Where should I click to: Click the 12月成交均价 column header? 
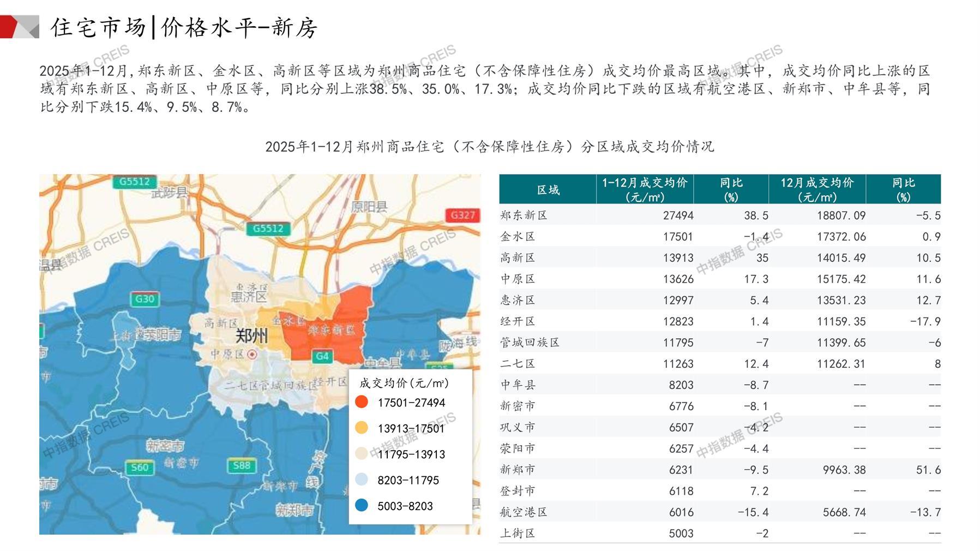(816, 190)
